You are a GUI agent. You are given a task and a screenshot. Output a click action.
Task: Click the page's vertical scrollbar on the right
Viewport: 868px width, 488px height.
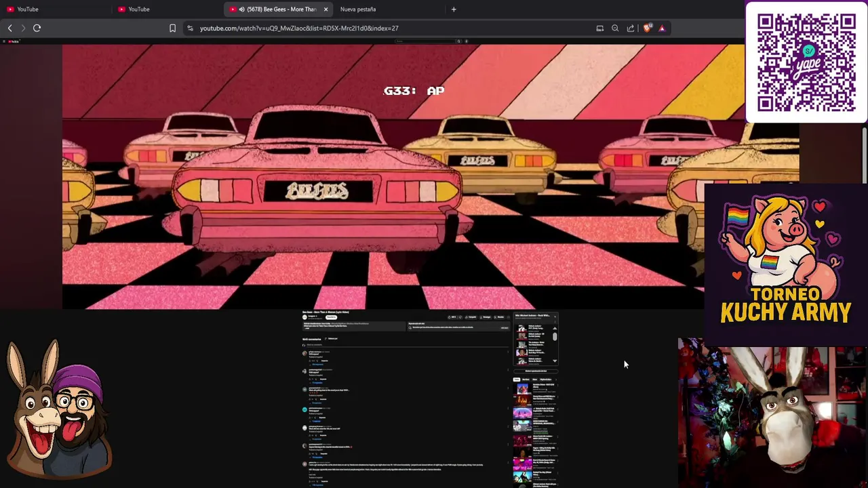(865, 156)
